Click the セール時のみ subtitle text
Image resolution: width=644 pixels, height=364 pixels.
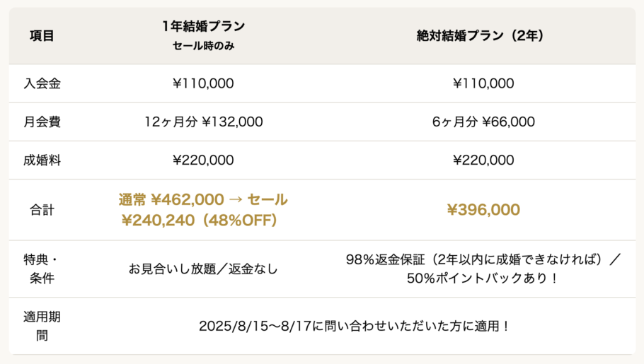(203, 45)
